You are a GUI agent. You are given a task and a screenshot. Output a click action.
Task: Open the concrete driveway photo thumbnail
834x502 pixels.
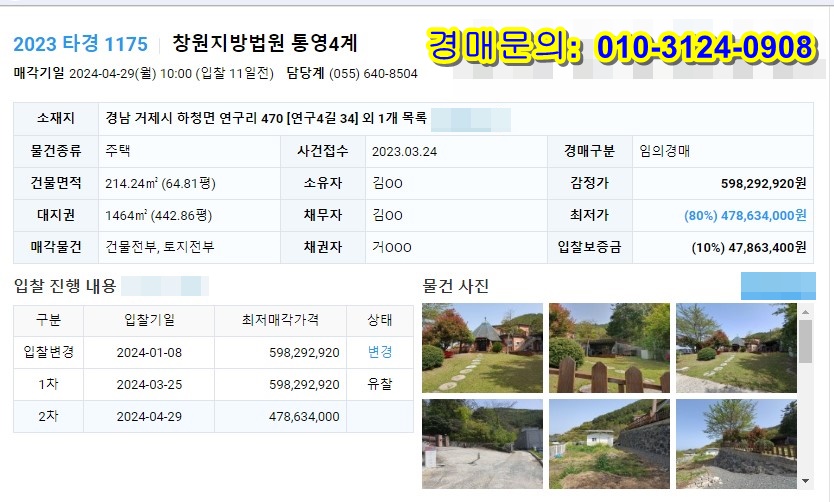click(482, 444)
